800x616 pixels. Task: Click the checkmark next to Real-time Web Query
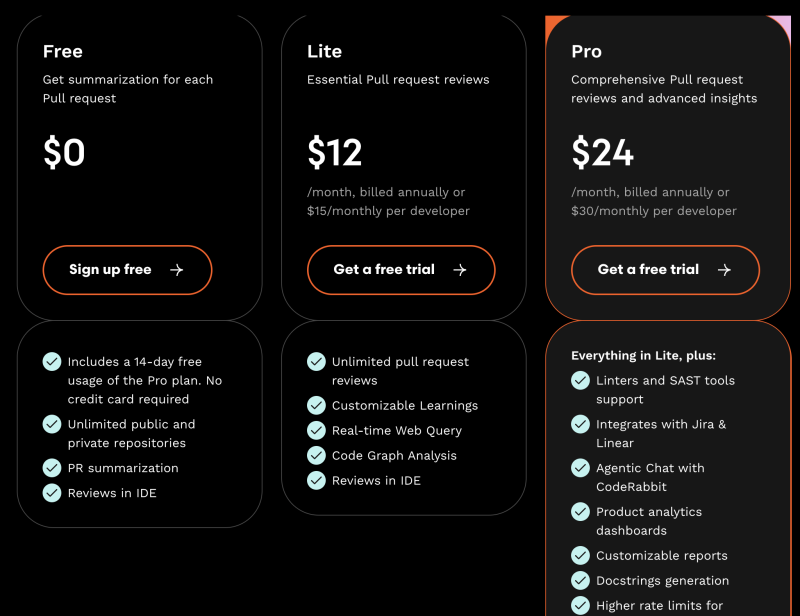316,430
